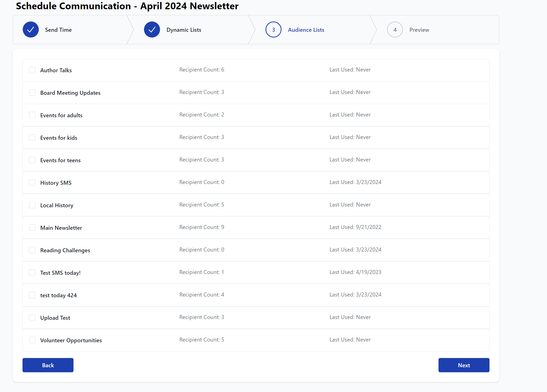Viewport: 547px width, 392px height.
Task: Tick the Events for kids checkbox
Action: click(32, 137)
